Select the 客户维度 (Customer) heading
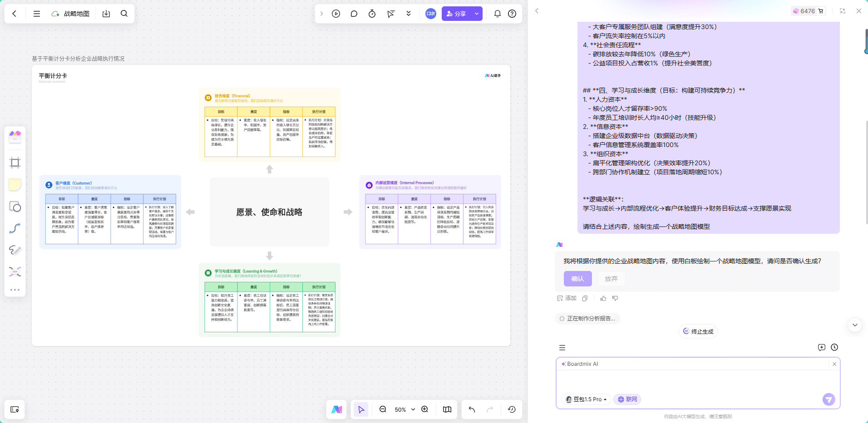Screen dimensions: 868x423 pyautogui.click(x=74, y=183)
